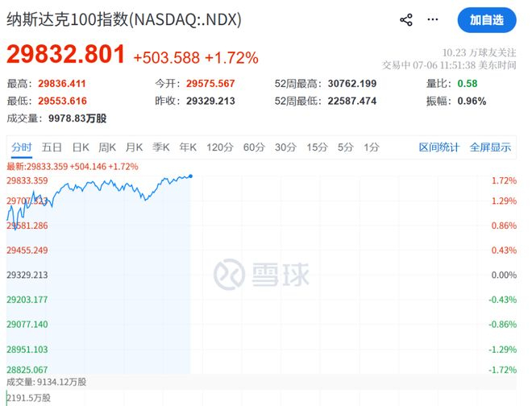Click the 全屏显示 link
This screenshot has width=532, height=406.
pos(490,147)
